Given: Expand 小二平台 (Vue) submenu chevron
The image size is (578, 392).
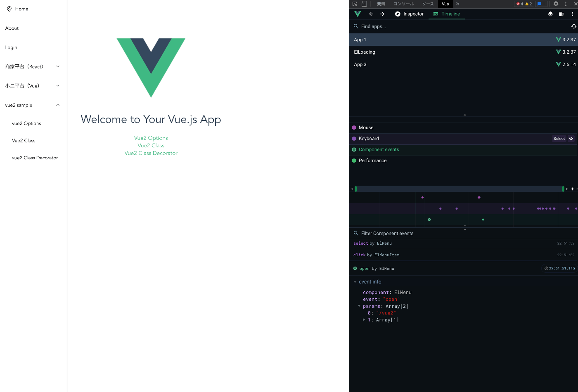Looking at the screenshot, I should point(58,86).
